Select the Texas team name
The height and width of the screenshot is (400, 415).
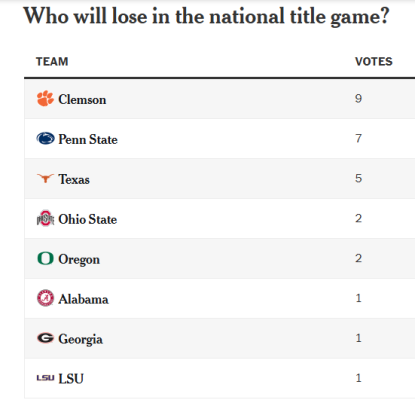tap(74, 179)
